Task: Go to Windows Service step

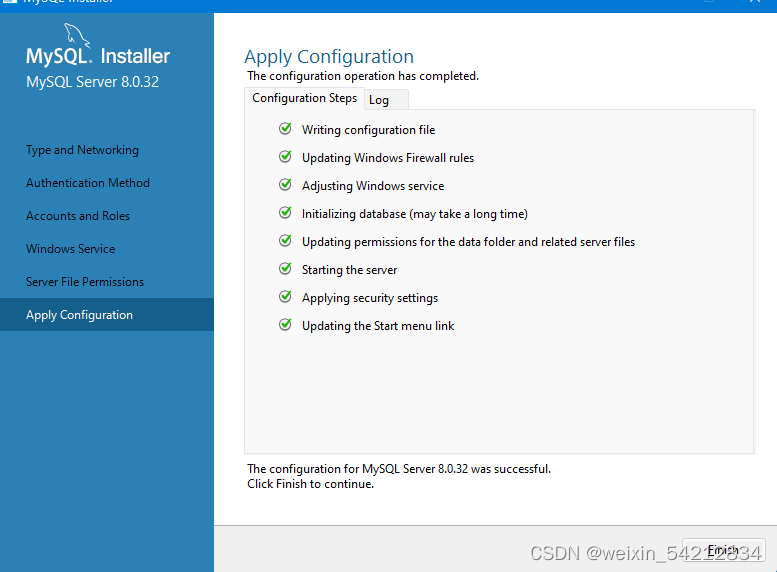Action: click(x=70, y=249)
